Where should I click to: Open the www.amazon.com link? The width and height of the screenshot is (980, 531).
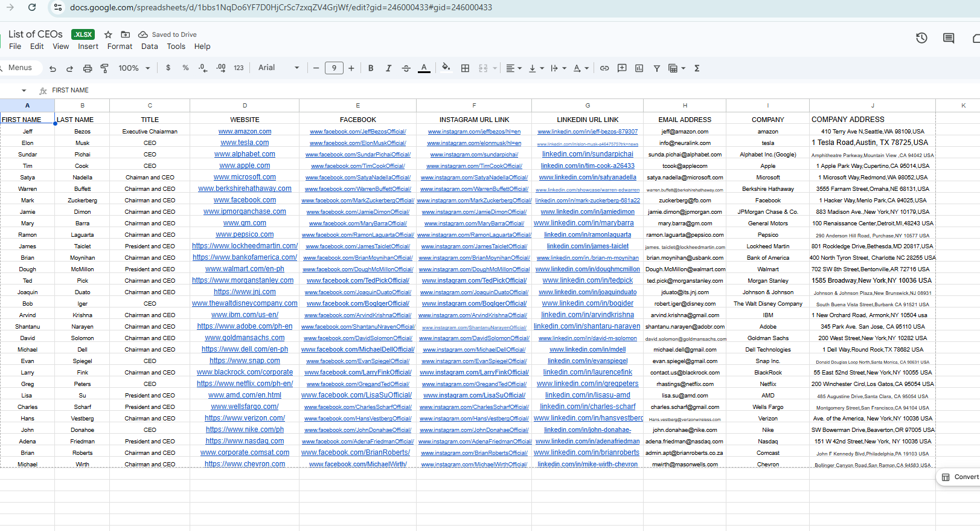(x=245, y=132)
